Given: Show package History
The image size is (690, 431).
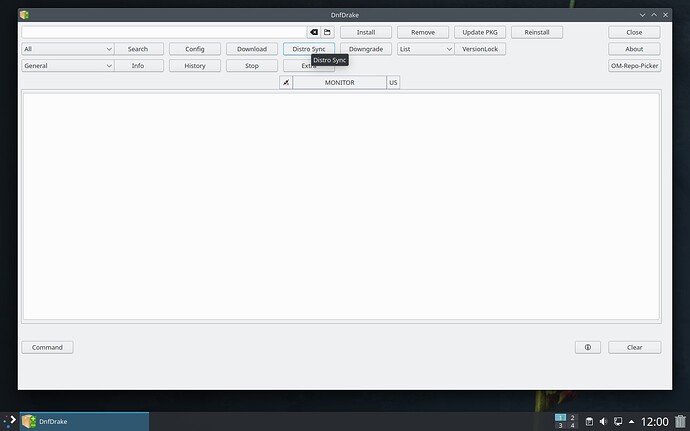Looking at the screenshot, I should (195, 66).
